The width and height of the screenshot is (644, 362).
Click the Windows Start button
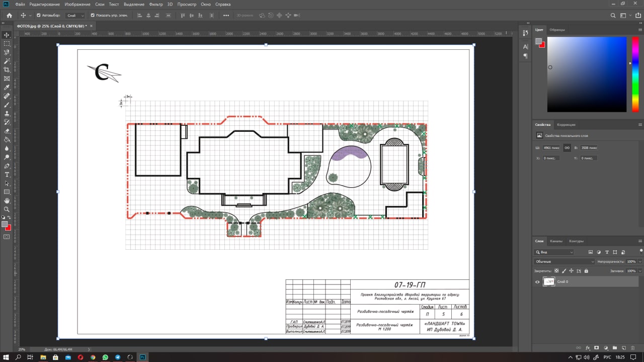tap(6, 357)
